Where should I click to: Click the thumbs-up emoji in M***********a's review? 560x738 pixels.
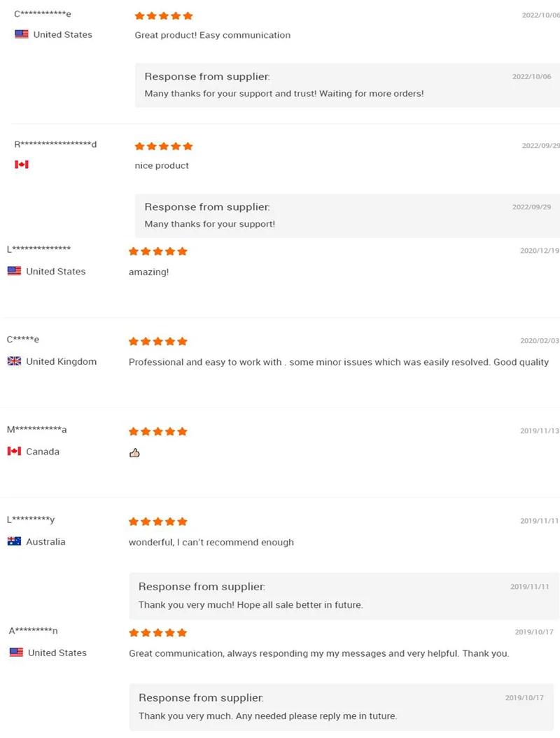point(134,452)
